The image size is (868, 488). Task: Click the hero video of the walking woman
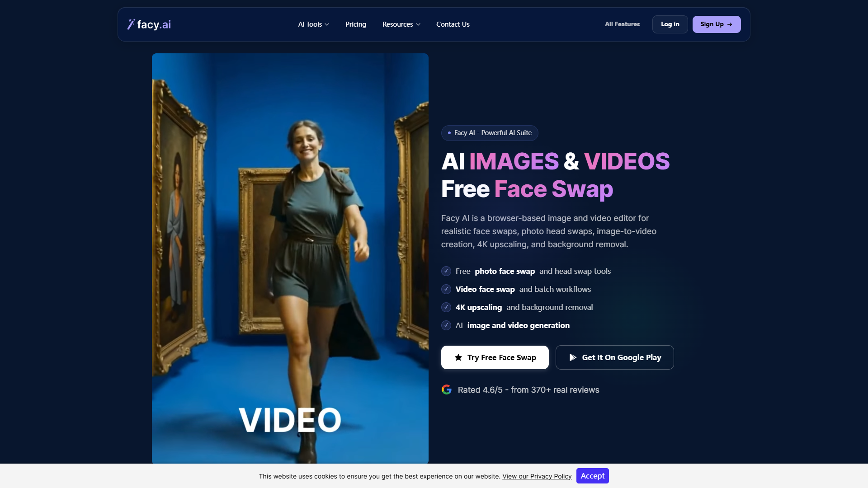point(290,258)
